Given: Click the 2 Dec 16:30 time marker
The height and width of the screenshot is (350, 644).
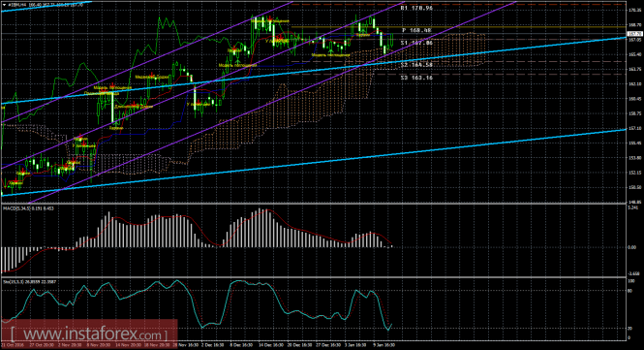Looking at the screenshot, I should pyautogui.click(x=212, y=345).
